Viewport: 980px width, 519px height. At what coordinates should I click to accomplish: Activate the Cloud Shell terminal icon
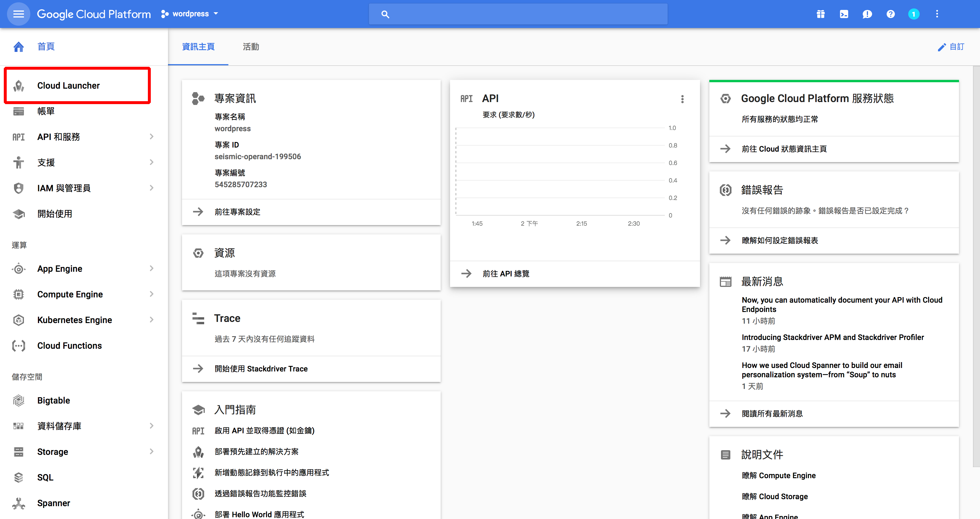pyautogui.click(x=843, y=14)
